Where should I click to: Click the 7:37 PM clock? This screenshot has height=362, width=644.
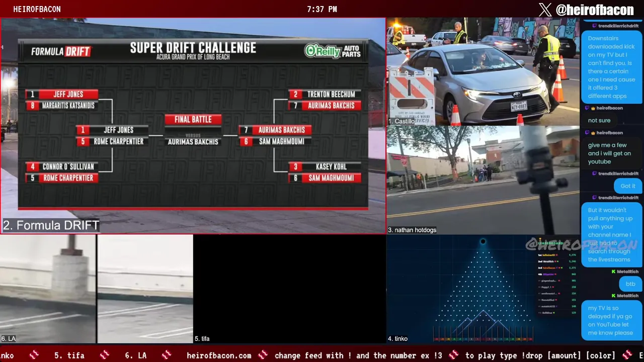click(322, 9)
